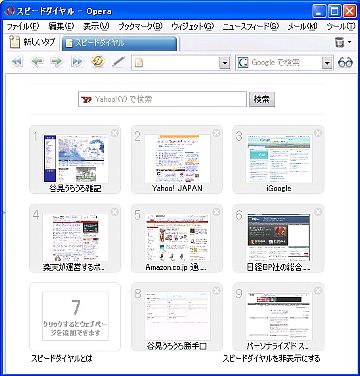Remove speed dial entry 6
The width and height of the screenshot is (360, 376).
click(x=318, y=212)
